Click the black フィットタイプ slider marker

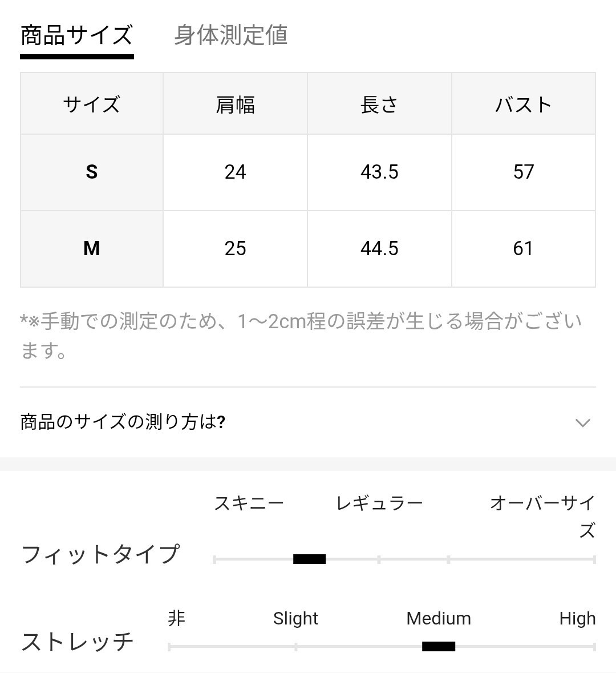click(309, 559)
